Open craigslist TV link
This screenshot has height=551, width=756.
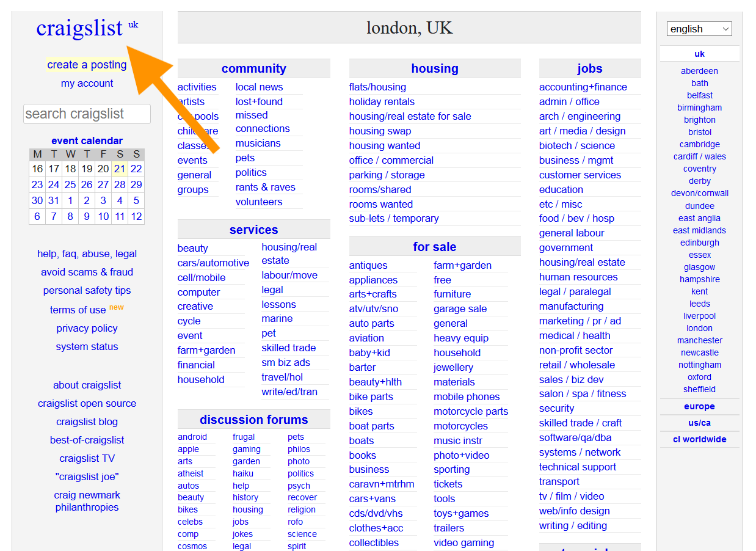87,458
